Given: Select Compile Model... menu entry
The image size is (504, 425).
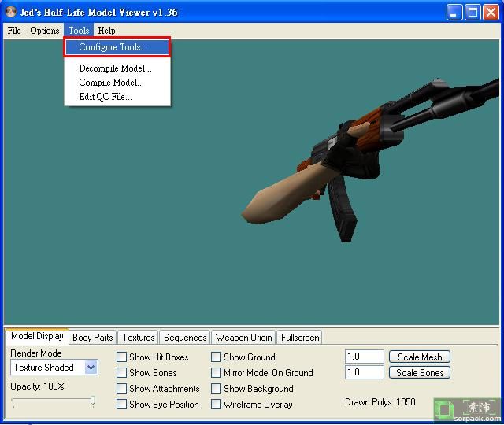Looking at the screenshot, I should (117, 83).
